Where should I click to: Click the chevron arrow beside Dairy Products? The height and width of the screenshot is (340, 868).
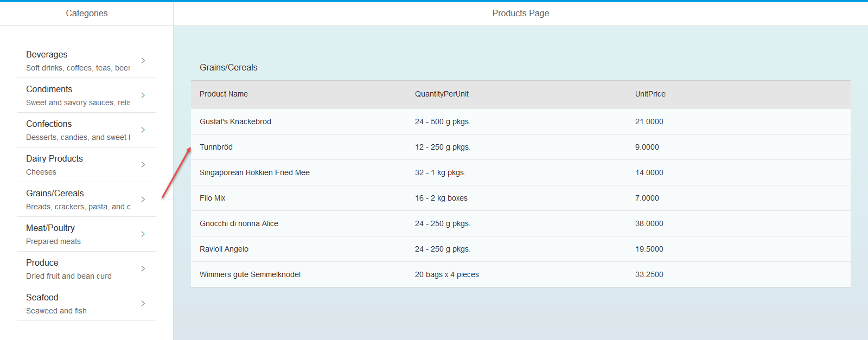tap(143, 164)
